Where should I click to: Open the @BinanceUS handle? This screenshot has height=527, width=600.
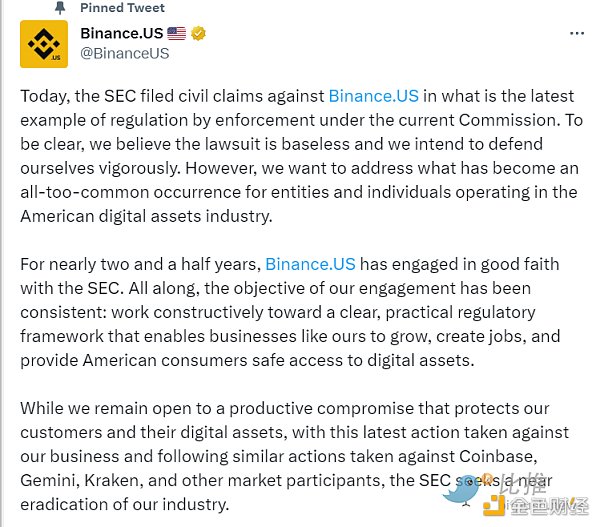click(124, 53)
